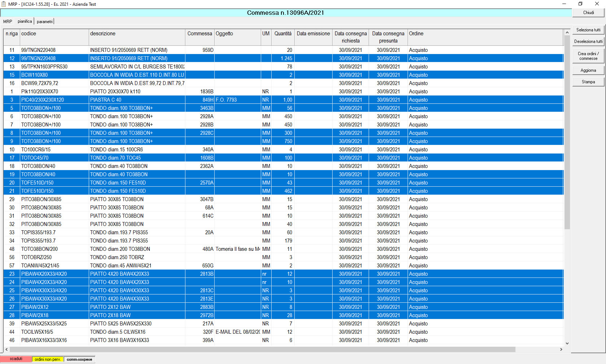The width and height of the screenshot is (606, 364).
Task: Click the ordini non perv. yellow legend
Action: 48,359
